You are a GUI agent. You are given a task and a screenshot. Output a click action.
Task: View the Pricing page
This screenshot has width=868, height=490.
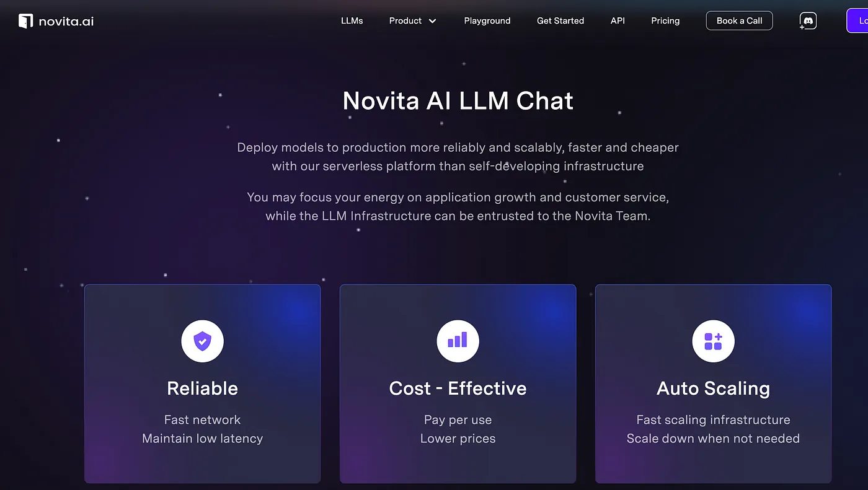[x=665, y=20]
